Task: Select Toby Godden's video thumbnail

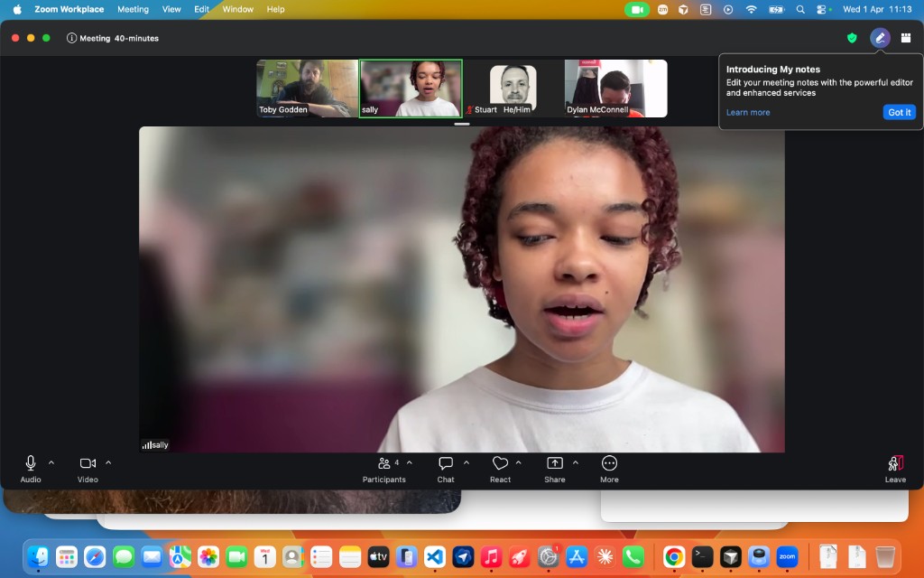Action: tap(307, 89)
